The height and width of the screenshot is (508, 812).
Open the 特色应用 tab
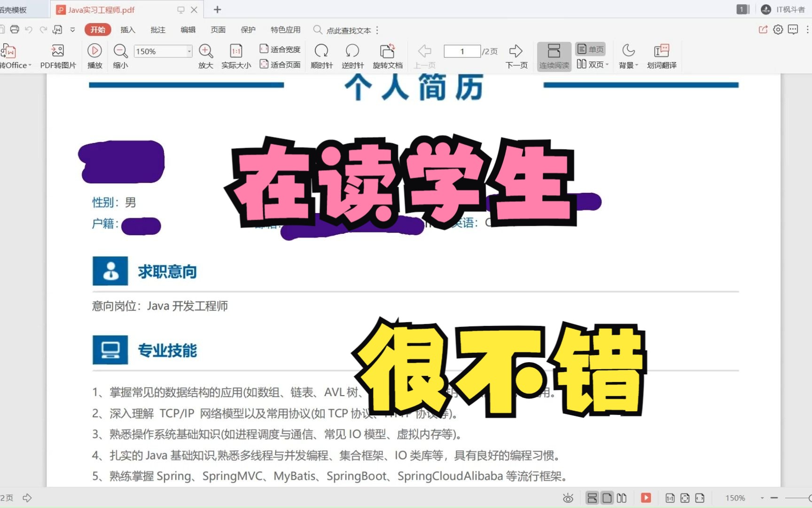tap(286, 30)
